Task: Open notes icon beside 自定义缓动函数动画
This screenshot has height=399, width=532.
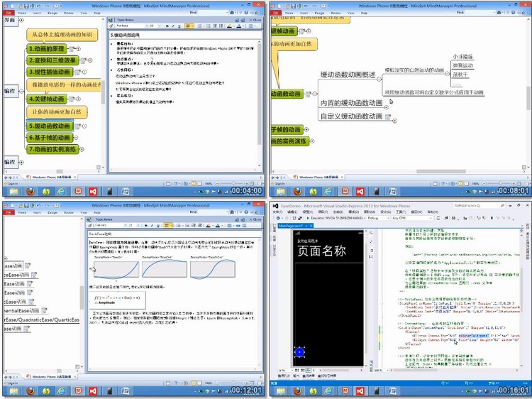Action: click(387, 117)
